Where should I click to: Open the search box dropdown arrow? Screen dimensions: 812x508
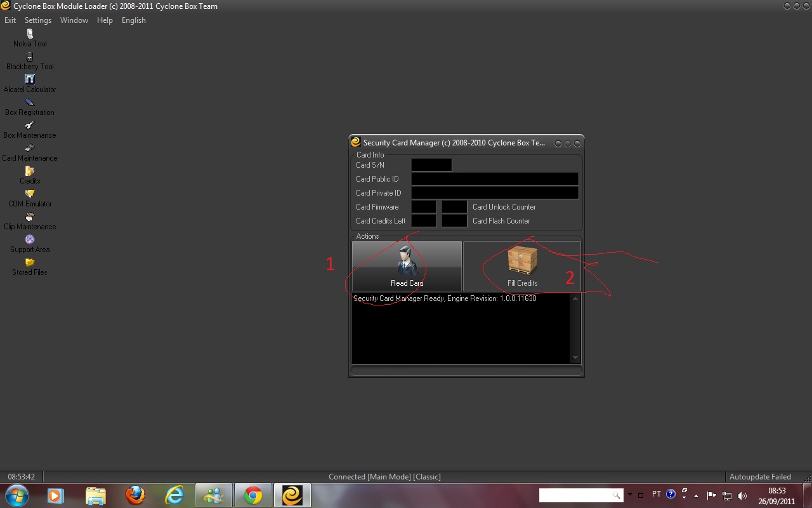[x=629, y=495]
